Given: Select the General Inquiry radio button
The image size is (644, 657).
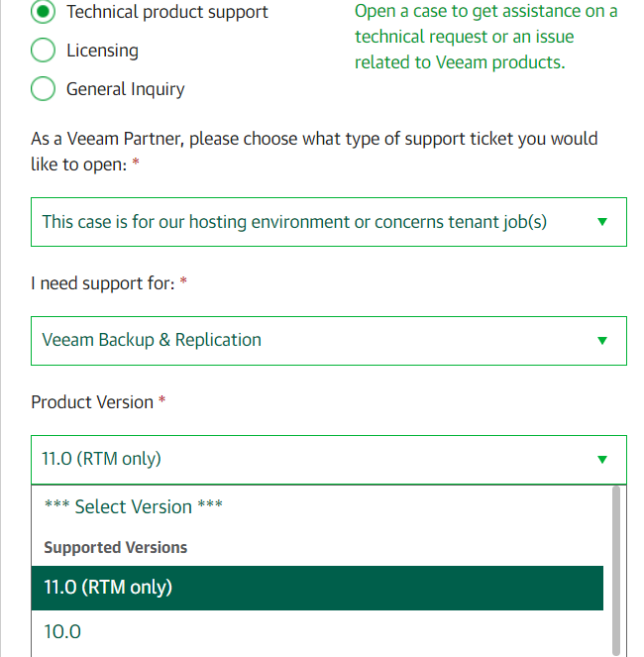Looking at the screenshot, I should [43, 89].
